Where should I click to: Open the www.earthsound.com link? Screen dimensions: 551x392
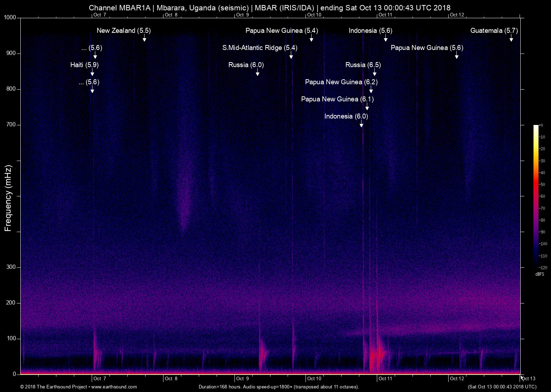point(114,387)
